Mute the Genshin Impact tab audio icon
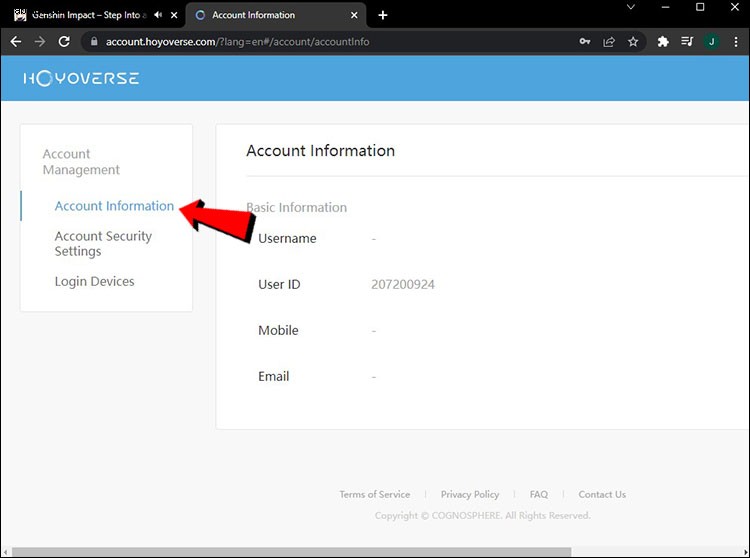The image size is (750, 558). click(x=158, y=15)
